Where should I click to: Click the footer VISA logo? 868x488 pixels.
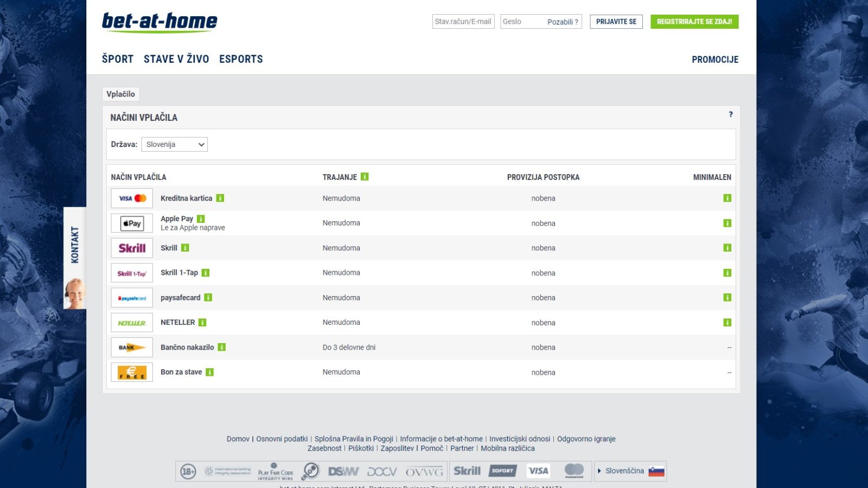click(x=538, y=471)
